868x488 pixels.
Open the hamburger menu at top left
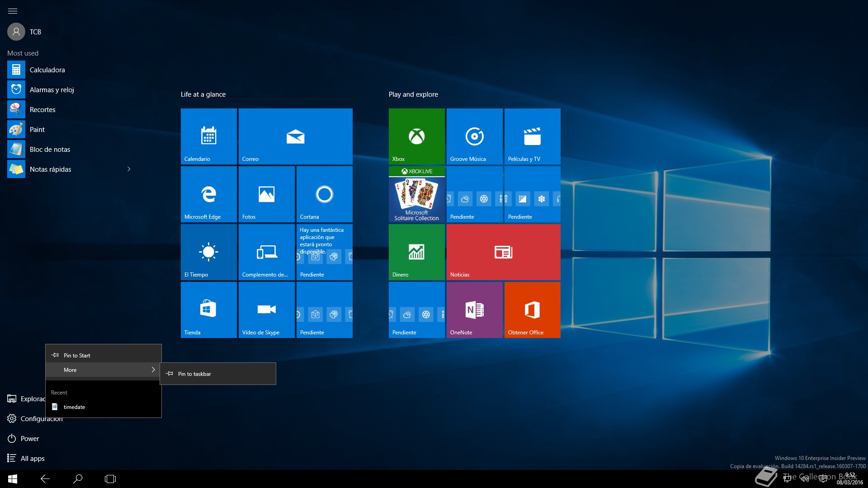point(13,11)
